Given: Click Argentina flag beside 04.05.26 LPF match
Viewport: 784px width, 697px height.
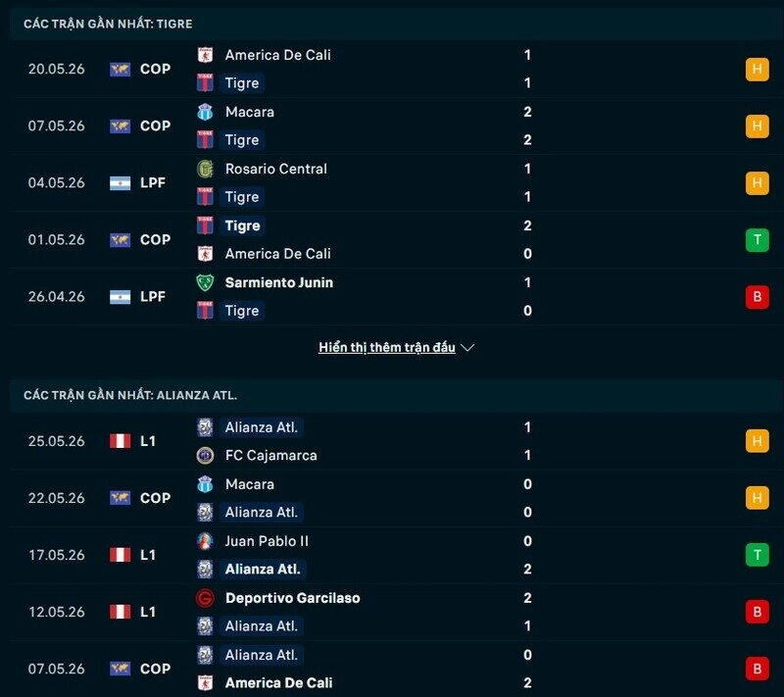Looking at the screenshot, I should [x=120, y=183].
